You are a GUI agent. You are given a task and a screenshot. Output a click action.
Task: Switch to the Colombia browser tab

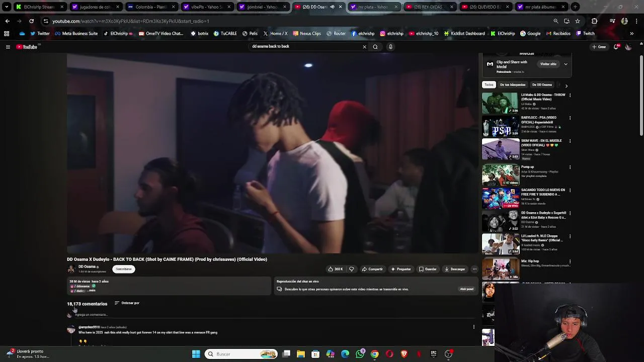pyautogui.click(x=151, y=7)
